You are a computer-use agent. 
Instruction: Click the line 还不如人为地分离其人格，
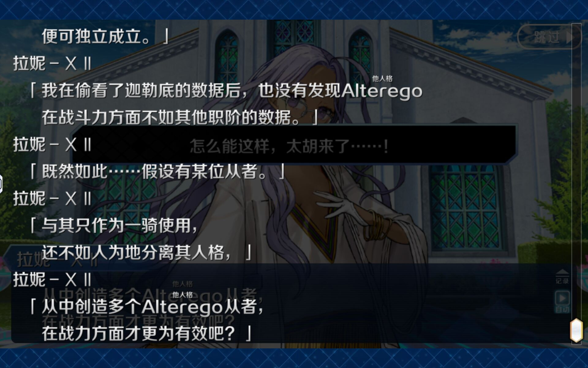click(x=147, y=252)
